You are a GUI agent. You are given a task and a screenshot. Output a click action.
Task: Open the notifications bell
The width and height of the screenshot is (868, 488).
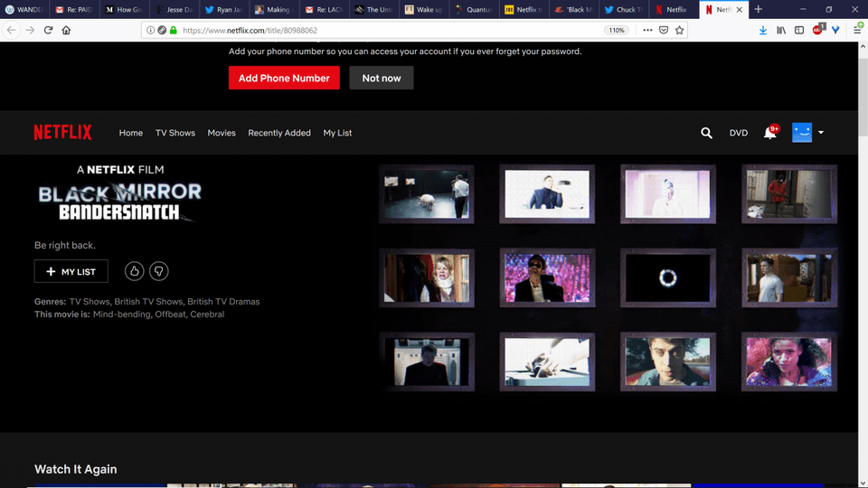770,132
